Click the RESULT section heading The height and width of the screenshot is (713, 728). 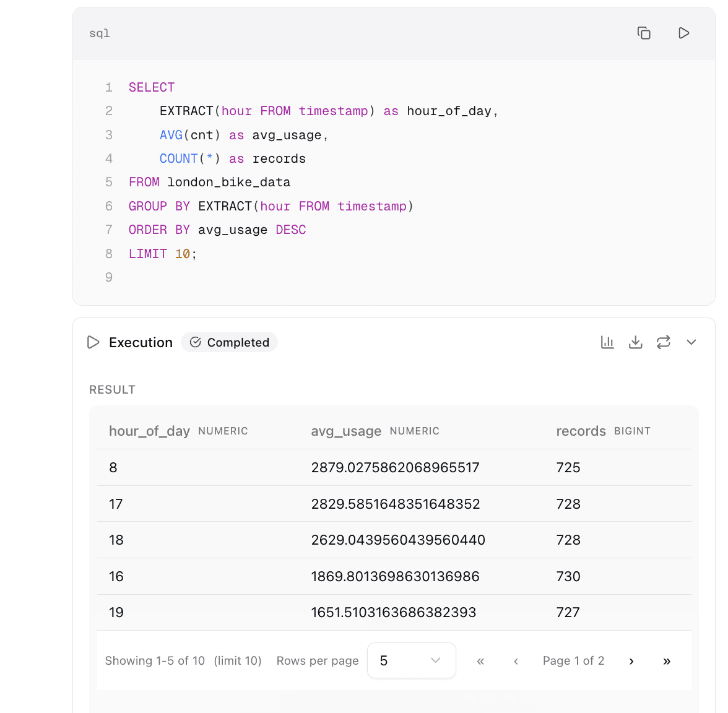click(112, 389)
